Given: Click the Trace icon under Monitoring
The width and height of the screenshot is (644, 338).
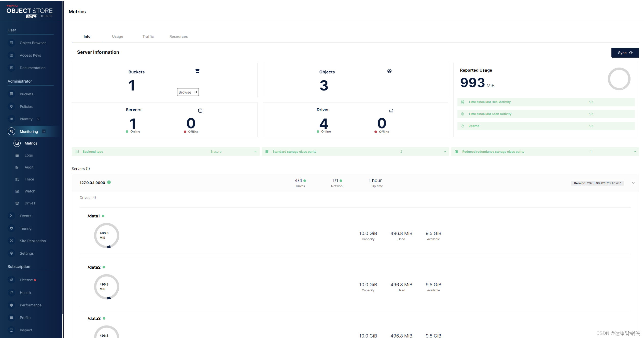Looking at the screenshot, I should pos(17,179).
